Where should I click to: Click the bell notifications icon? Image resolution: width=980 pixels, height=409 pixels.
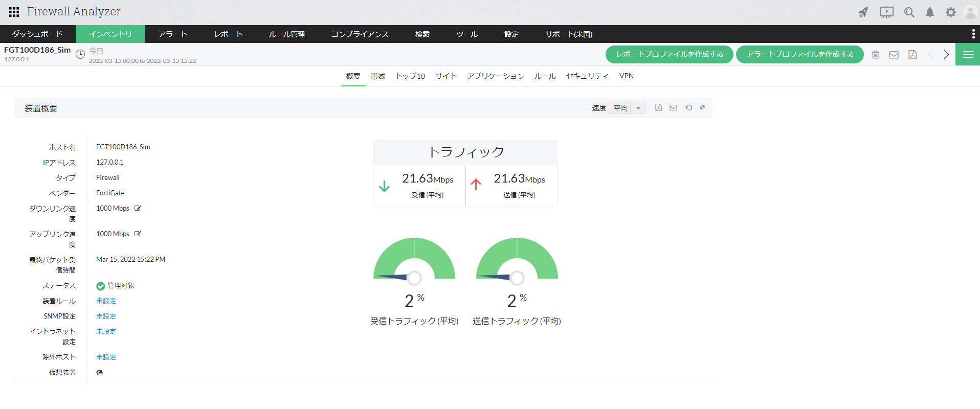(930, 12)
